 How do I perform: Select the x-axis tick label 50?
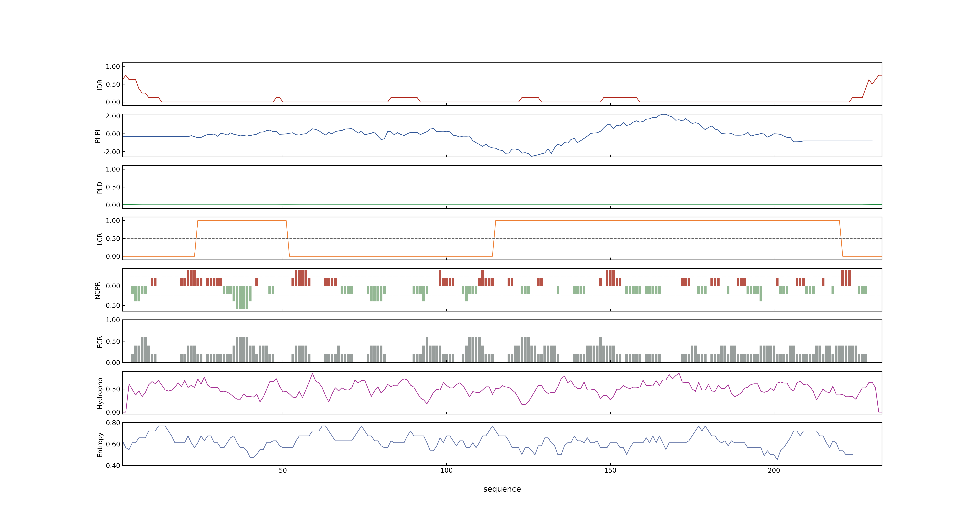[283, 470]
